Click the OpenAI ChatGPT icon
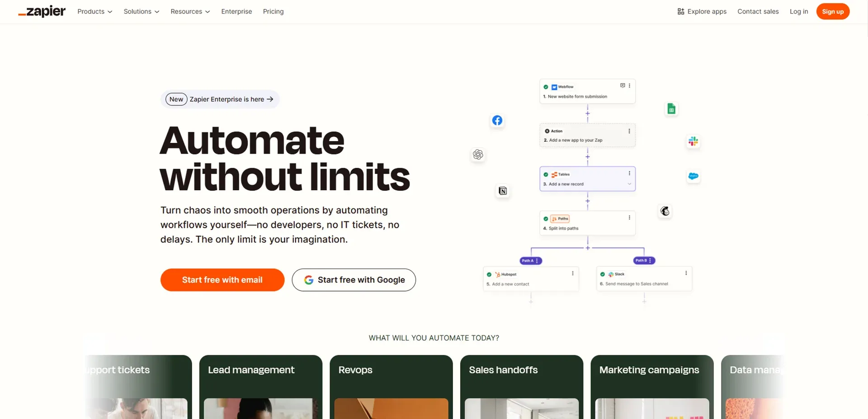 (x=478, y=155)
